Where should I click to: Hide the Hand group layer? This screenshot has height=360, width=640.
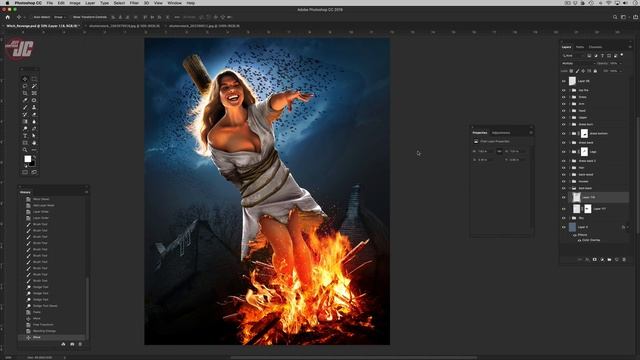564,111
